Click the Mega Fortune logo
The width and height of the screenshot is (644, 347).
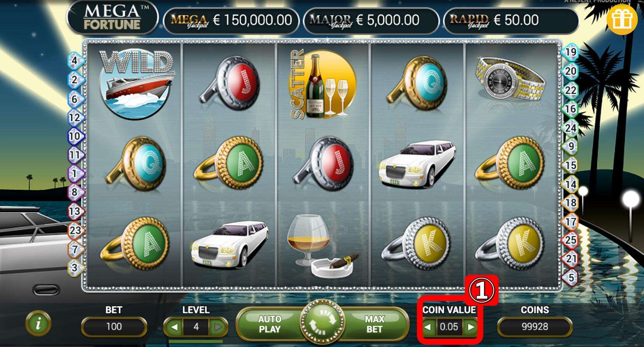112,18
